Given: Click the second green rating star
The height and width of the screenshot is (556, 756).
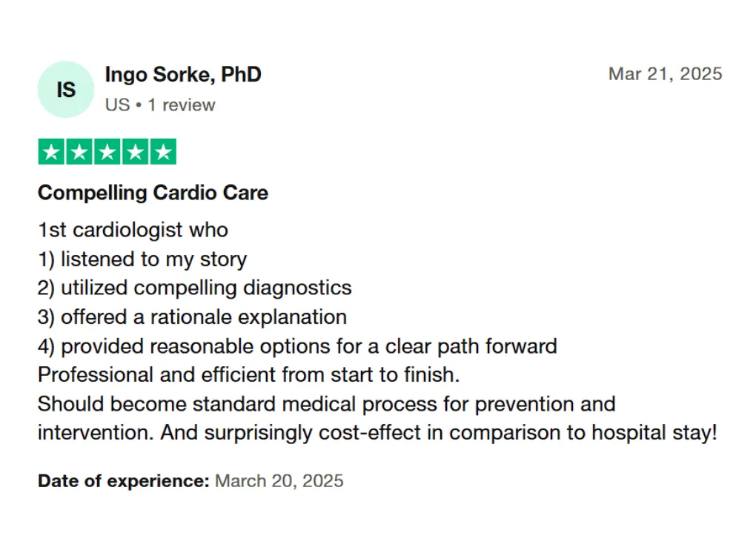Looking at the screenshot, I should [x=79, y=152].
